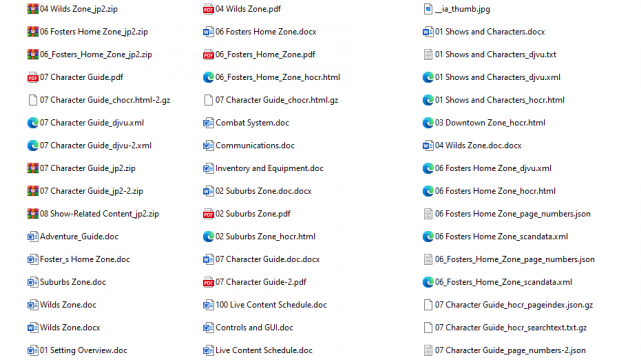The image size is (641, 360).
Task: Click the archive icon of 07 Character Guide_jp2.zip
Action: click(33, 168)
